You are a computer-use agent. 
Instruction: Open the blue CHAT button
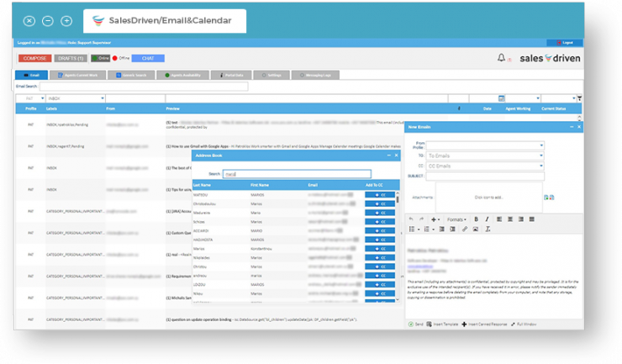pyautogui.click(x=148, y=58)
